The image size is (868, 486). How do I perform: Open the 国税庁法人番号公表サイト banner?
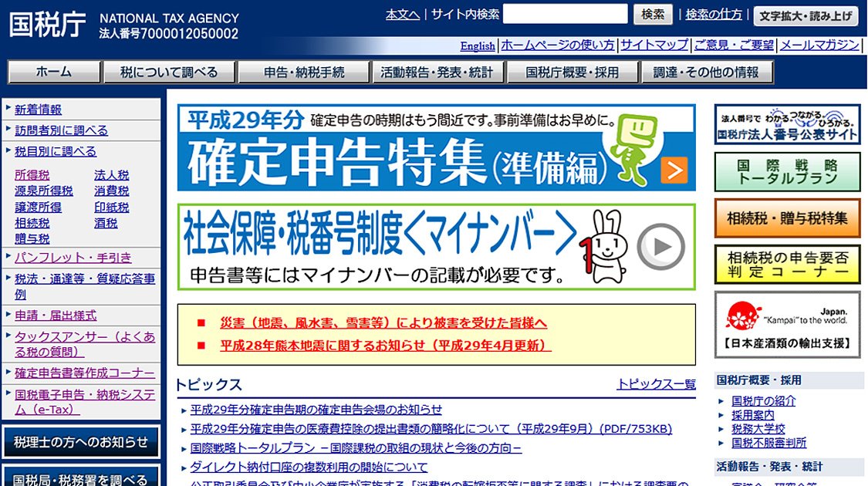click(787, 124)
